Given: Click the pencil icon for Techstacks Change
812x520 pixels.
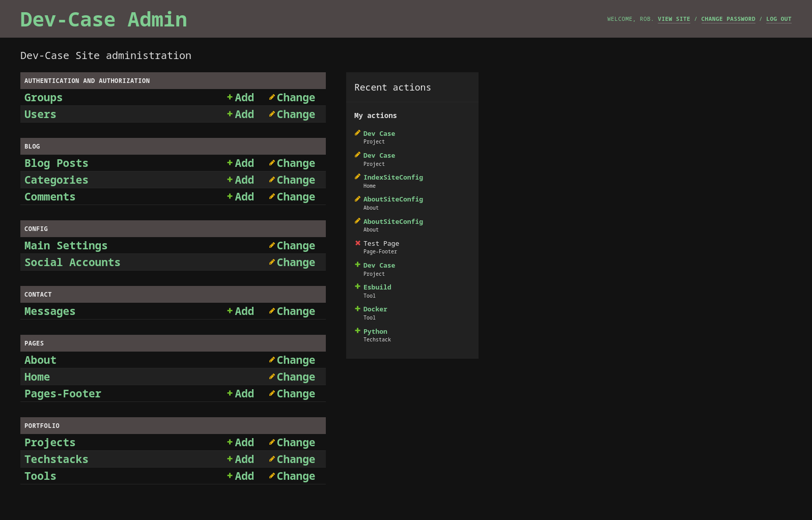Looking at the screenshot, I should tap(272, 459).
